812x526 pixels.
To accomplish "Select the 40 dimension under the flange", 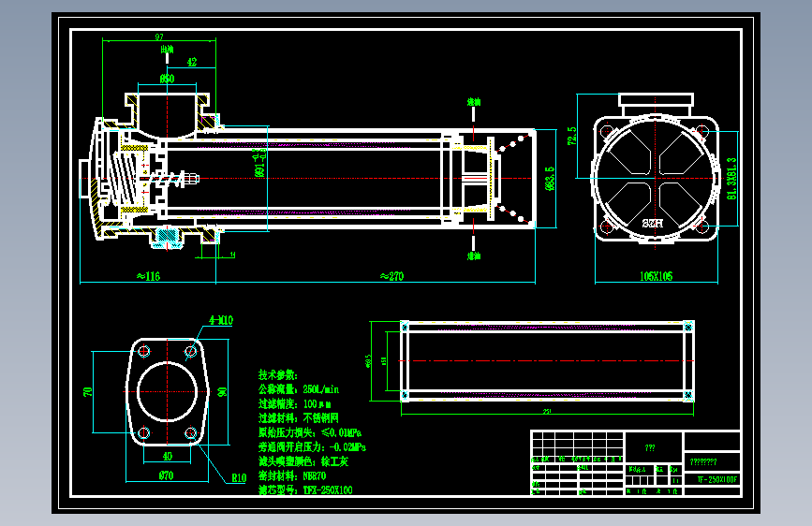I will tap(168, 456).
